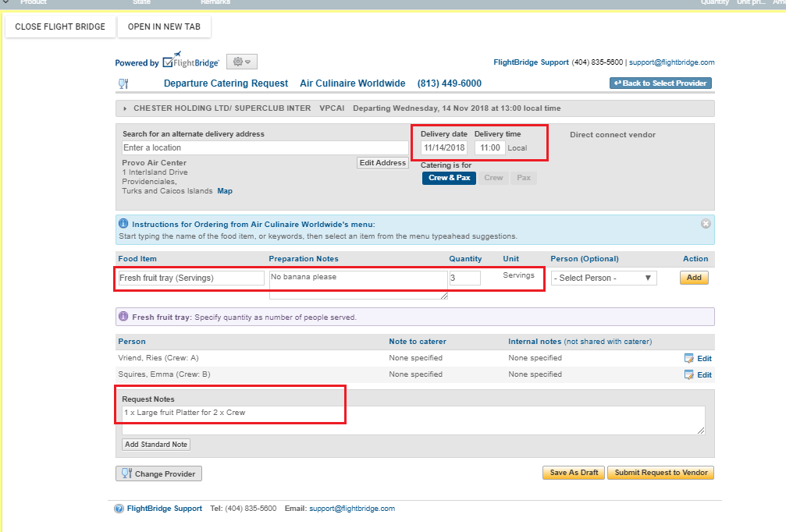The width and height of the screenshot is (786, 532).
Task: Click the 'Turks and Caicos Islands' address line
Action: click(x=168, y=191)
